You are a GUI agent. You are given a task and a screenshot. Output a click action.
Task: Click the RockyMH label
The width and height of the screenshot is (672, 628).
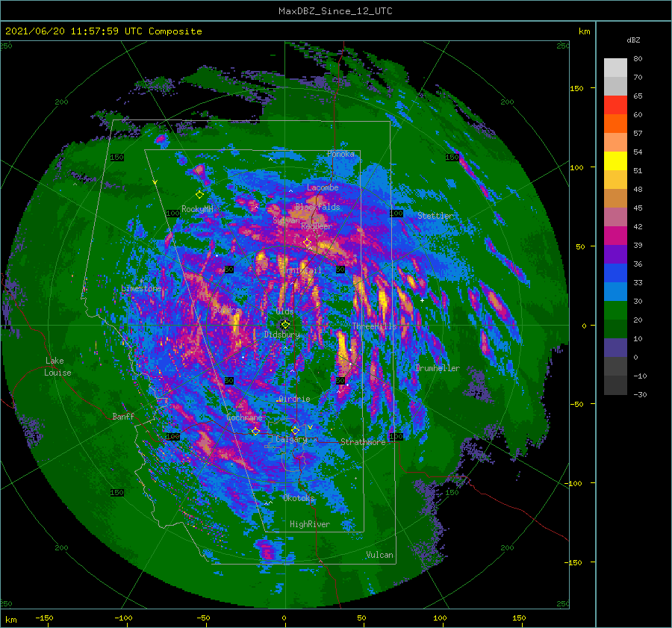(197, 209)
